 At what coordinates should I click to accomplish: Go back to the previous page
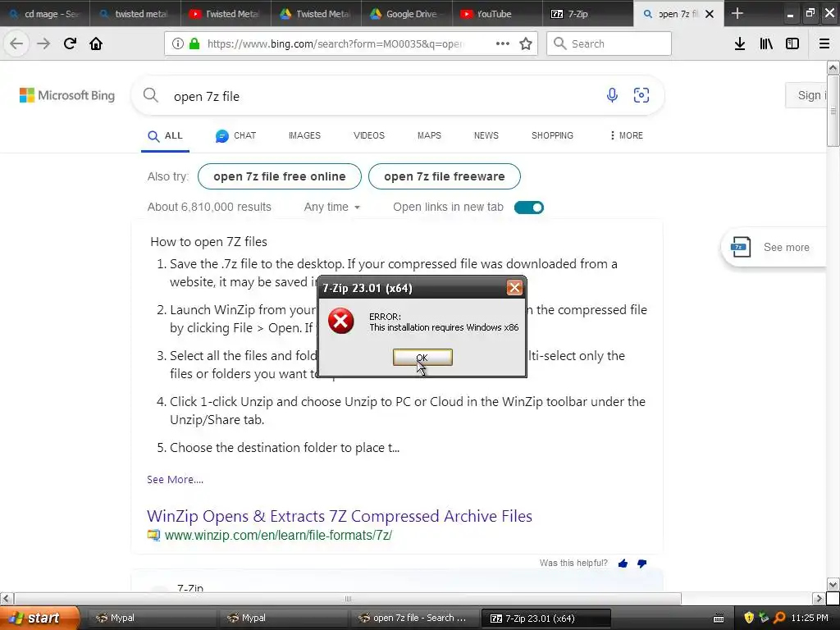tap(16, 43)
